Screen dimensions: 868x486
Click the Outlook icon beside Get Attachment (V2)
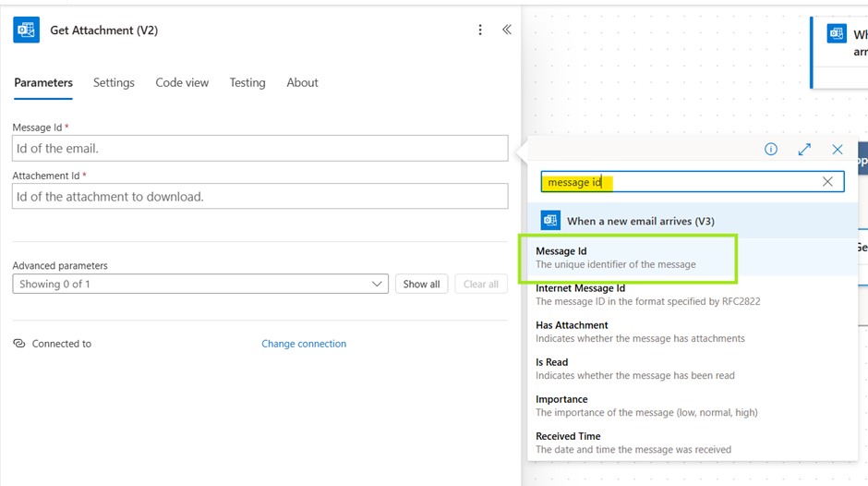[26, 30]
